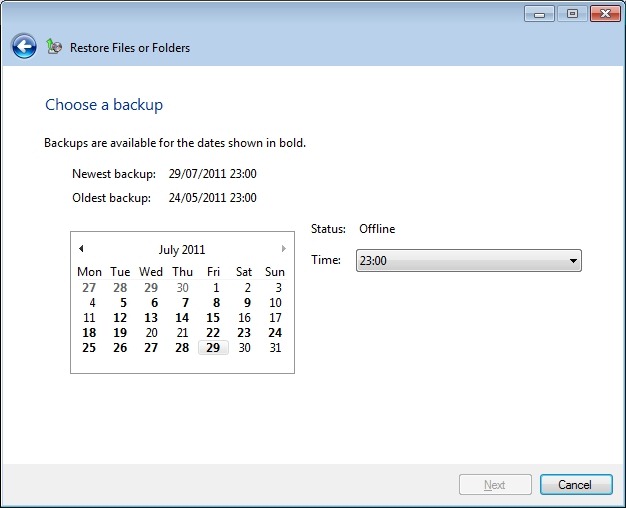
Task: Click July 24 in the calendar
Action: pos(275,333)
